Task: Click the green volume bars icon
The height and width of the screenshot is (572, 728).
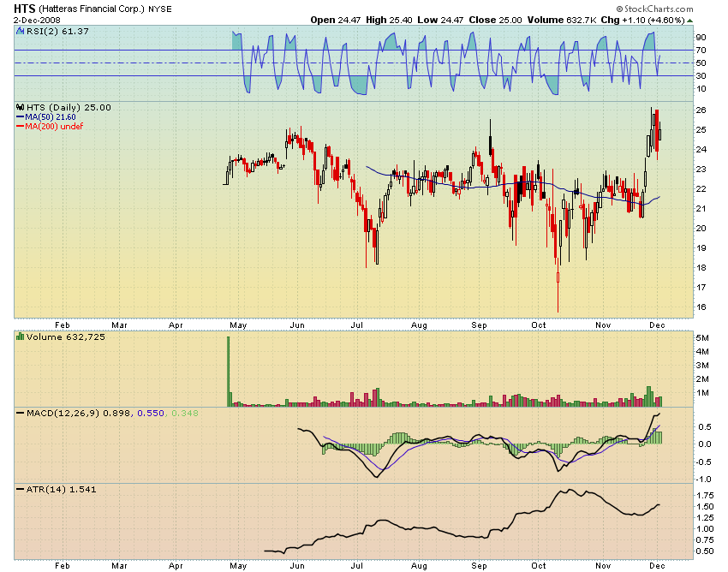Action: coord(20,337)
